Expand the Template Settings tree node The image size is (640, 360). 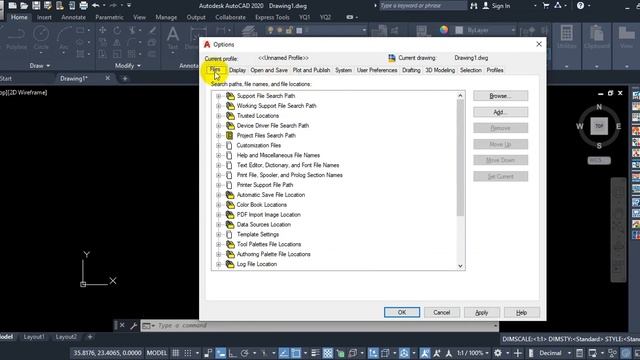click(x=218, y=235)
